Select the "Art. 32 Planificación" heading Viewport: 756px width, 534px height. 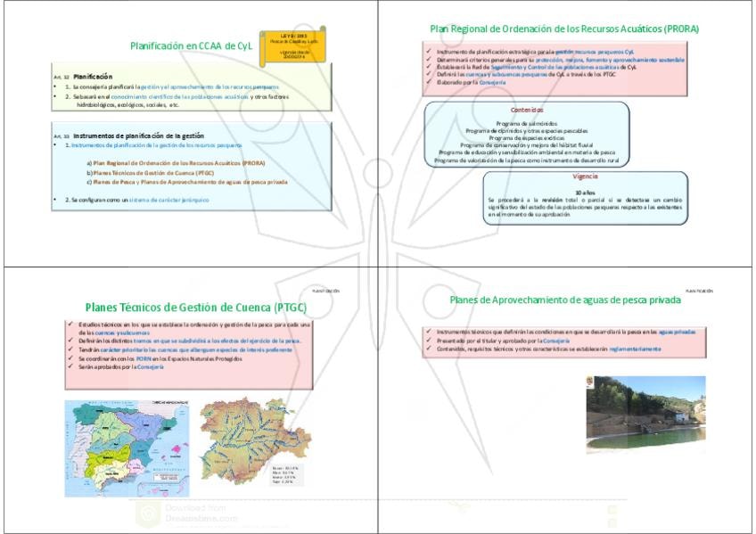(x=83, y=77)
